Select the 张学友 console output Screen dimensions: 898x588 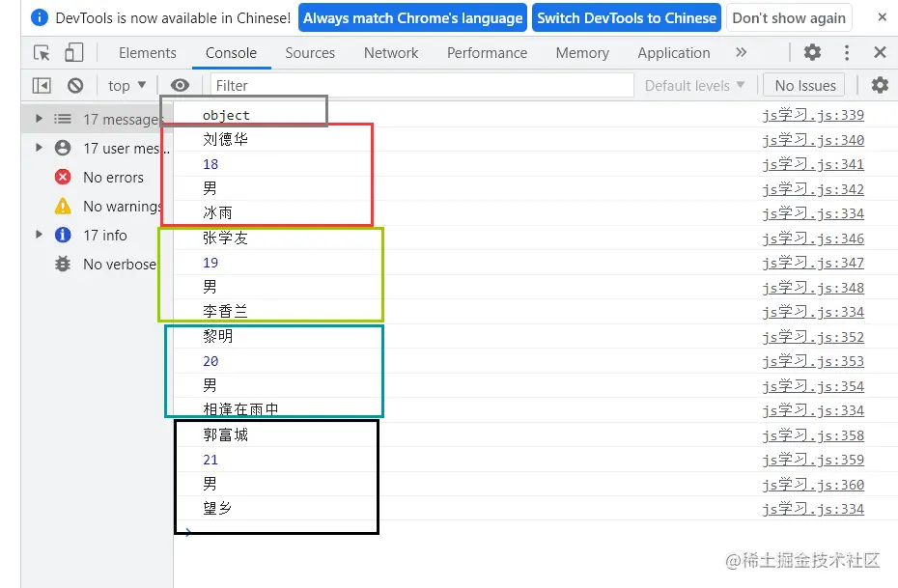pyautogui.click(x=225, y=238)
